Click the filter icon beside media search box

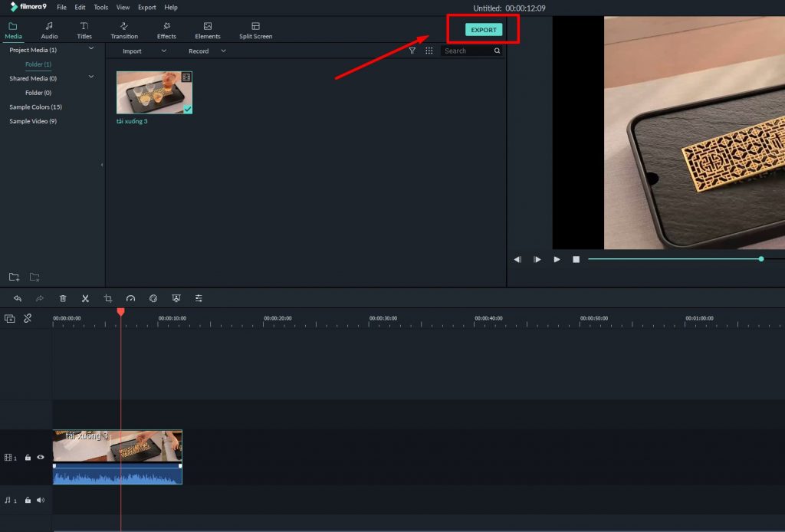[x=412, y=51]
